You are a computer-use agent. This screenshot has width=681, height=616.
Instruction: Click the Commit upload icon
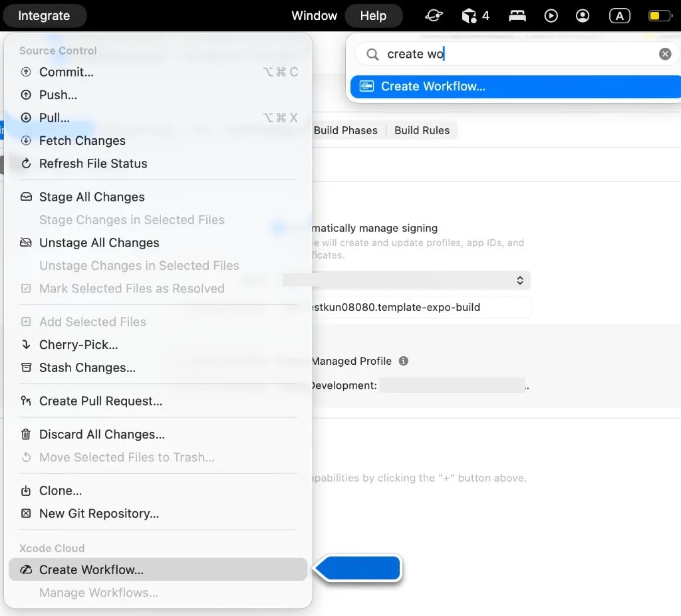click(26, 72)
